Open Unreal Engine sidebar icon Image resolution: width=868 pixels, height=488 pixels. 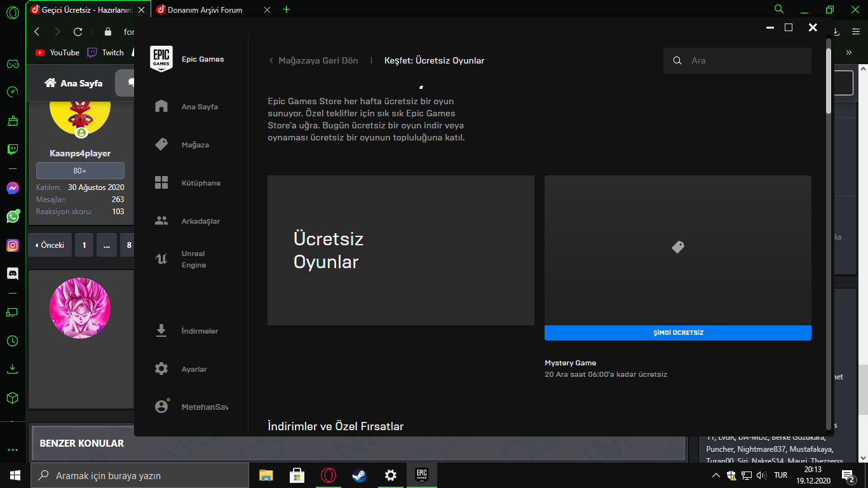pos(161,259)
